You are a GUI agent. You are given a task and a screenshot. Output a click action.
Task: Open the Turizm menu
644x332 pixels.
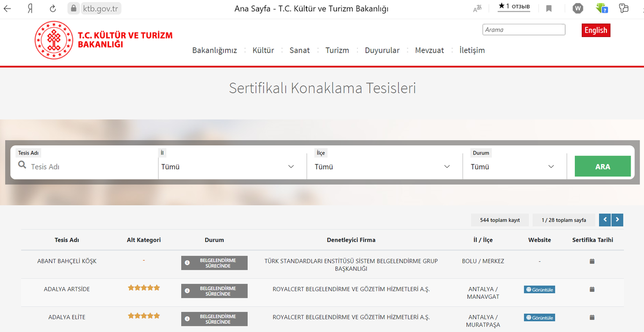click(337, 50)
